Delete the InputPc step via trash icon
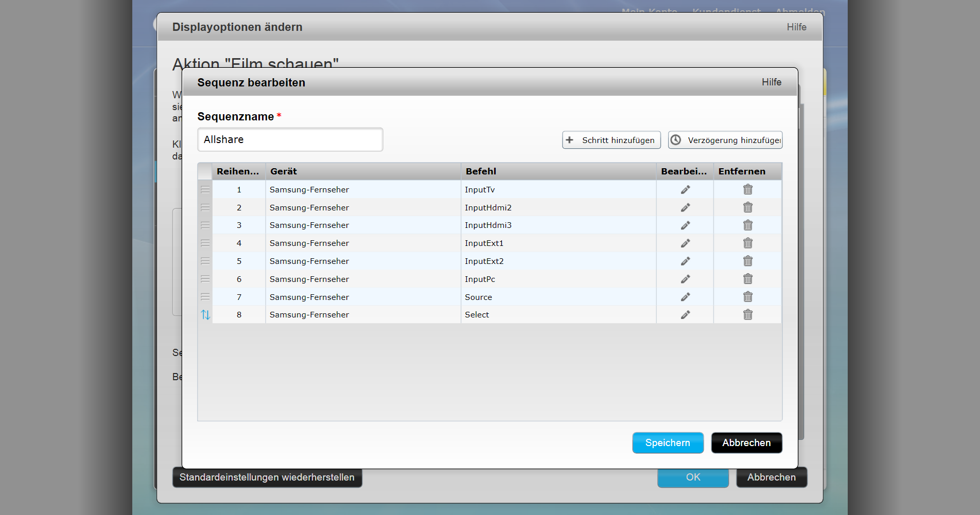Screen dimensions: 980x515 click(x=747, y=279)
